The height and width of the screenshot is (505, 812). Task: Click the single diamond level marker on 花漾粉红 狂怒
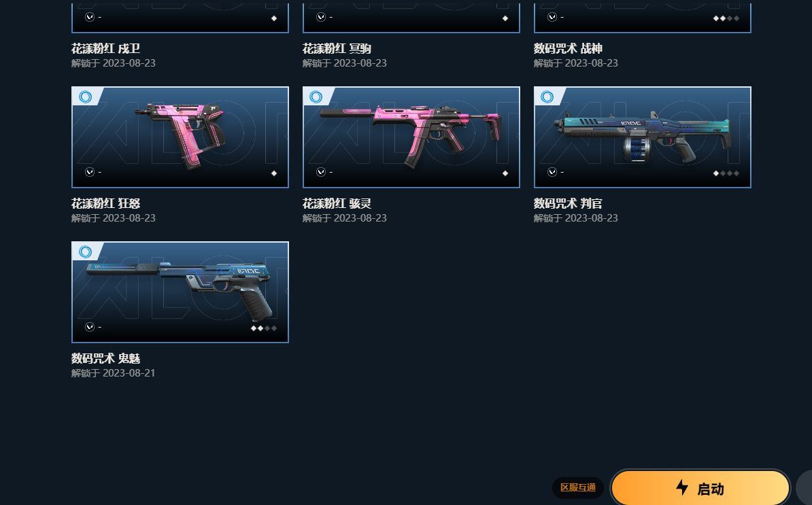coord(274,173)
